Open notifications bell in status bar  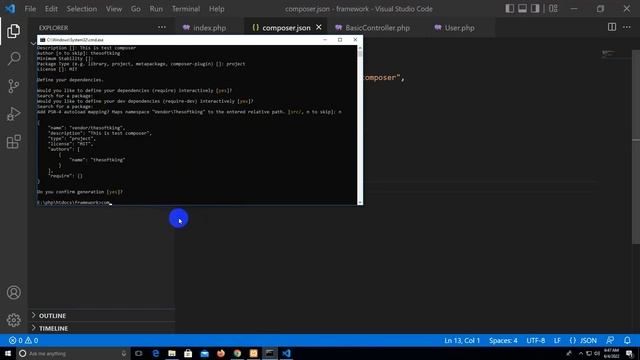pyautogui.click(x=627, y=340)
